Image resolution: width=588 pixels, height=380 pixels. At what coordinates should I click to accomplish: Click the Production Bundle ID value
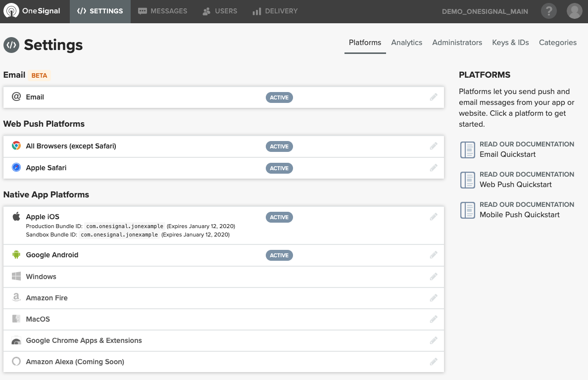click(125, 226)
